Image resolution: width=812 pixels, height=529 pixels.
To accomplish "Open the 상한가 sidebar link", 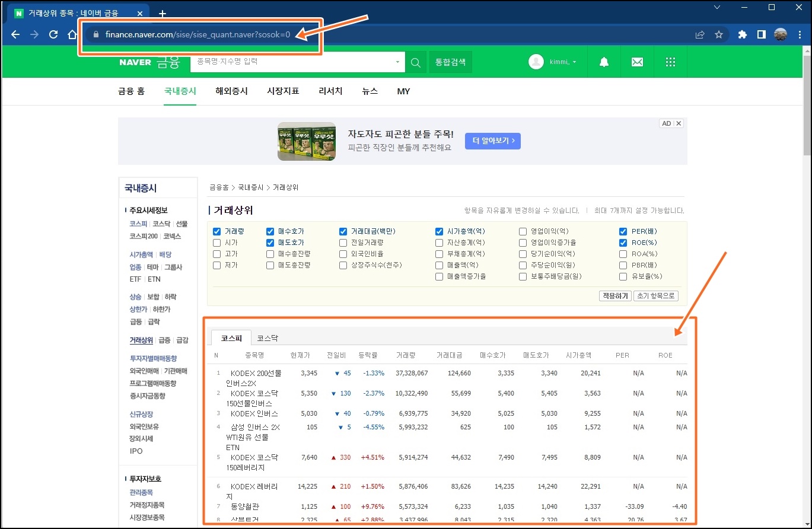I will [x=139, y=309].
